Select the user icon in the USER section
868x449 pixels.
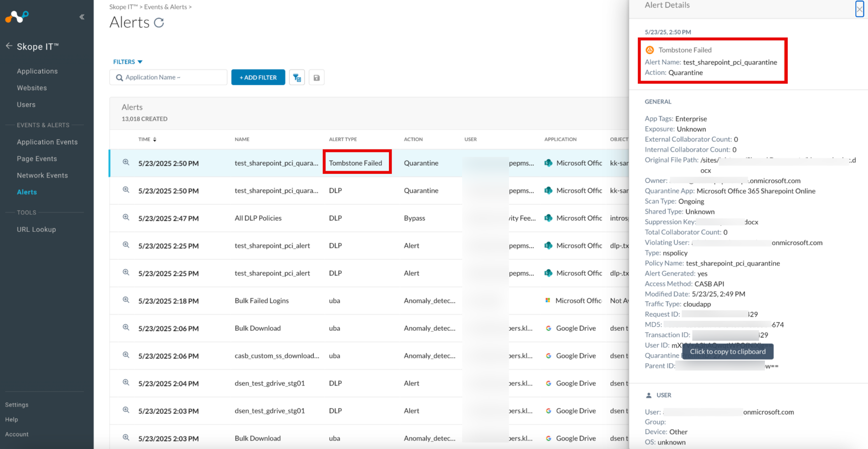coord(648,395)
